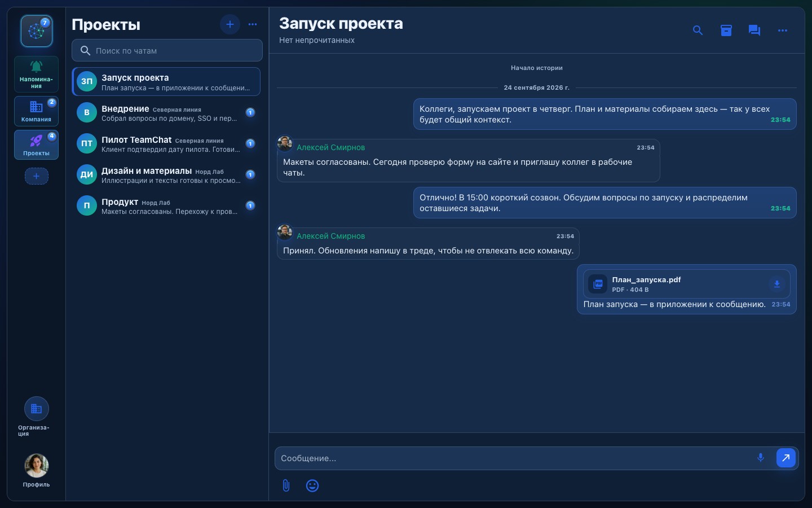This screenshot has height=508, width=812.
Task: Create a new chat in Проекты
Action: pos(230,24)
